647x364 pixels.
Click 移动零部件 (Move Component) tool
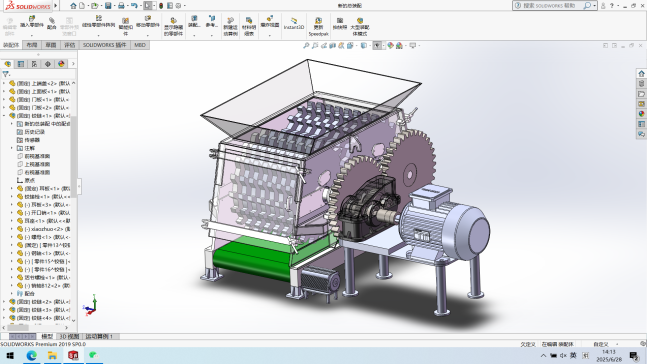tap(148, 21)
